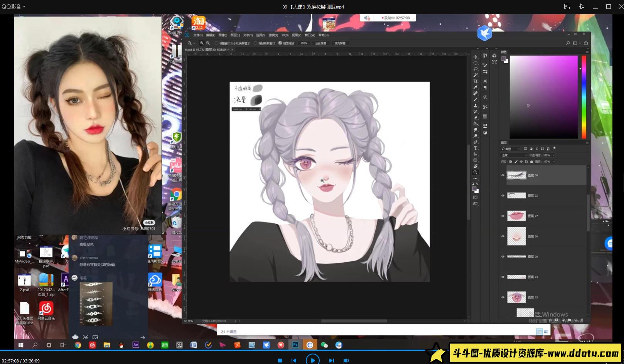Open the Character panel (A icon)
Viewport: 624px width, 364px height.
pyautogui.click(x=485, y=81)
